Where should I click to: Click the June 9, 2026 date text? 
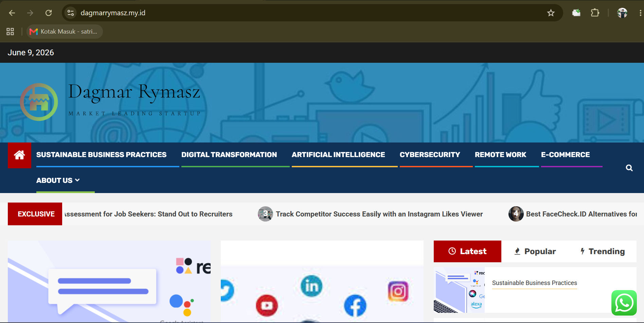click(31, 53)
